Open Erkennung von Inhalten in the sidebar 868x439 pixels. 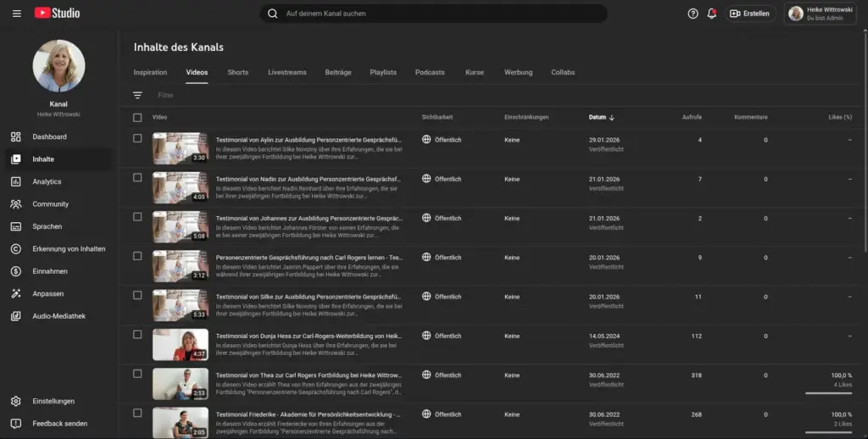(58, 248)
